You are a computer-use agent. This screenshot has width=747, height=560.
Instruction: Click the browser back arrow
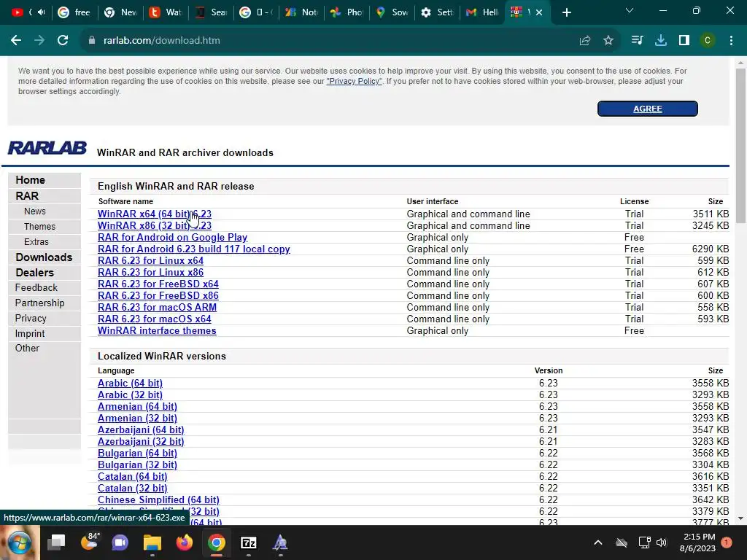[x=16, y=41]
